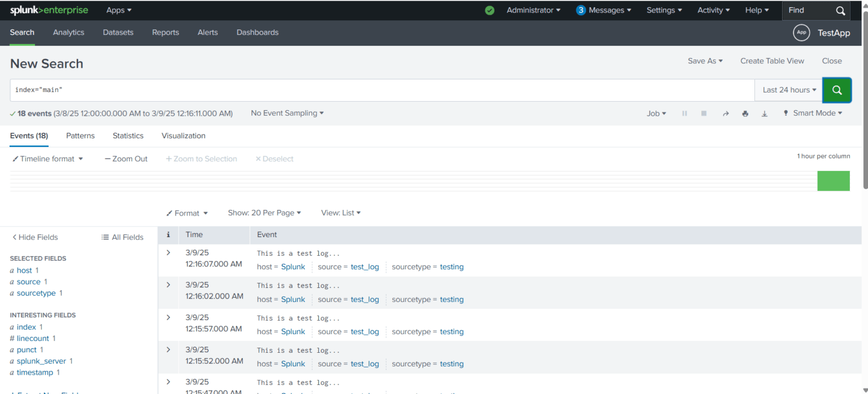Click the green health status checkmark icon
Image resolution: width=868 pixels, height=394 pixels.
(x=489, y=10)
